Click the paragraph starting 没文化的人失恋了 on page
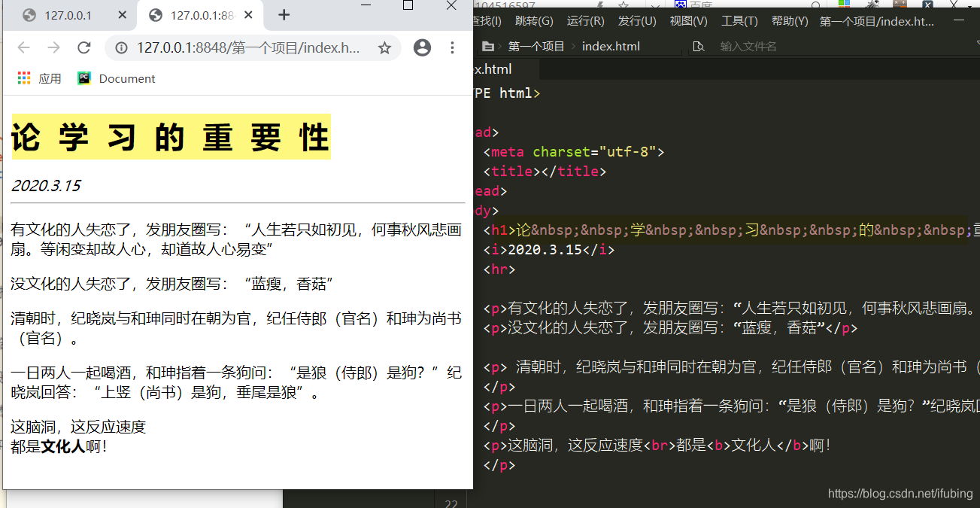Image resolution: width=980 pixels, height=508 pixels. pyautogui.click(x=171, y=284)
